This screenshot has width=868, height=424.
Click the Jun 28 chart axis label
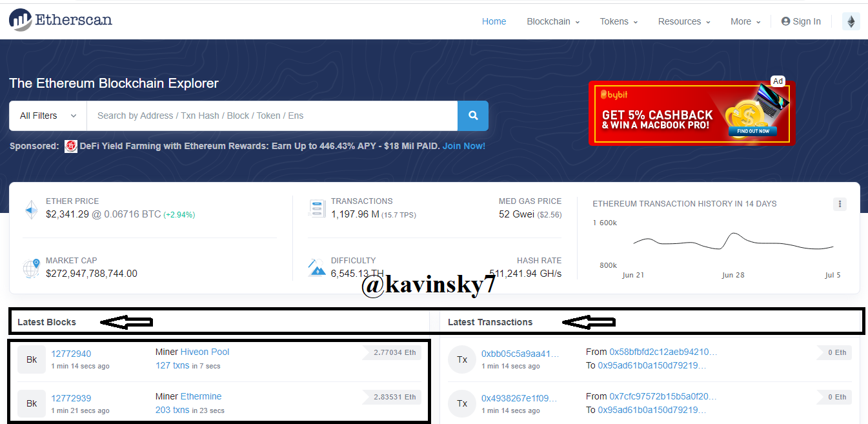[732, 275]
